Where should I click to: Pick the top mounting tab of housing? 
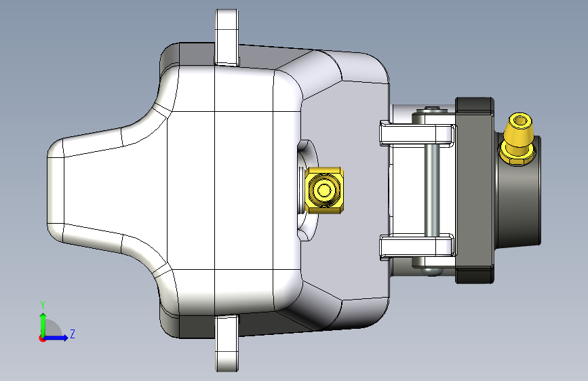click(x=227, y=37)
